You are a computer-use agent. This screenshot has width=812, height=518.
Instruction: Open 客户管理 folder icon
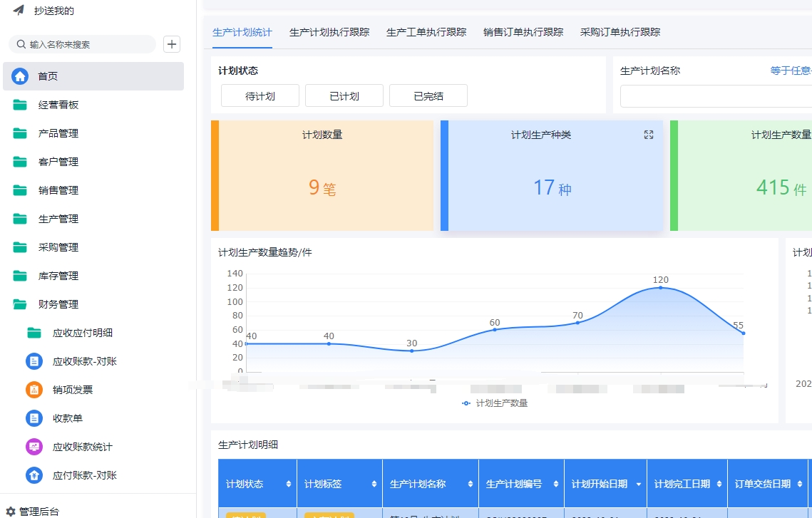pyautogui.click(x=20, y=162)
